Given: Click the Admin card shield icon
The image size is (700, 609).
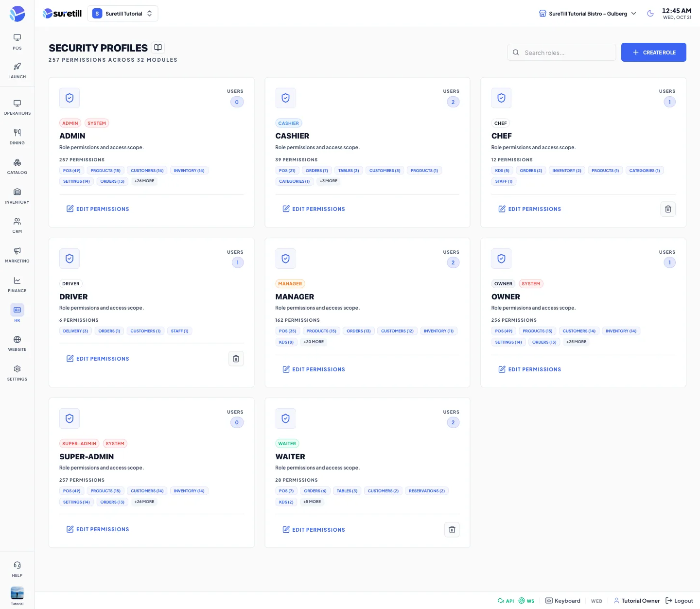Looking at the screenshot, I should tap(70, 98).
